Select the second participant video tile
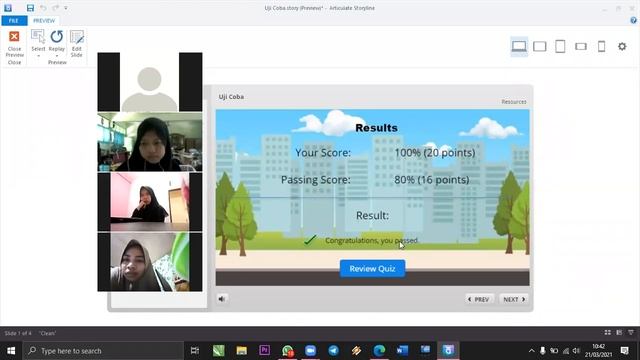 point(150,142)
